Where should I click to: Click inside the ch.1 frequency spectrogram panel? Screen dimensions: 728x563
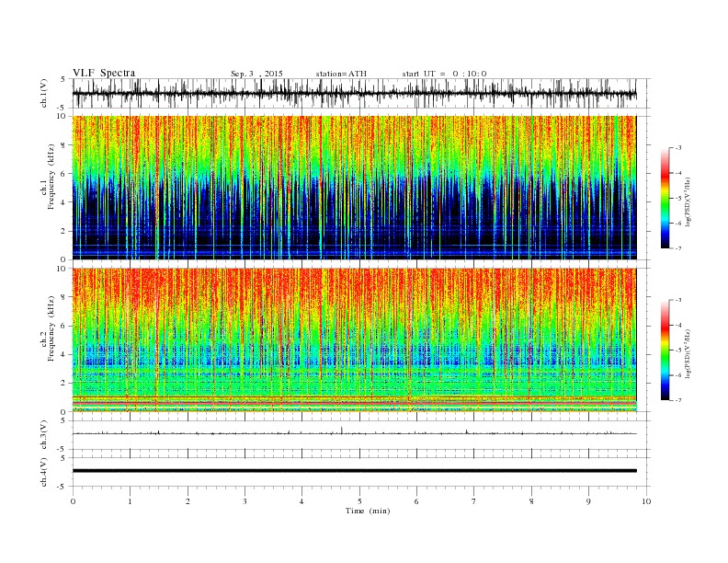(x=354, y=188)
